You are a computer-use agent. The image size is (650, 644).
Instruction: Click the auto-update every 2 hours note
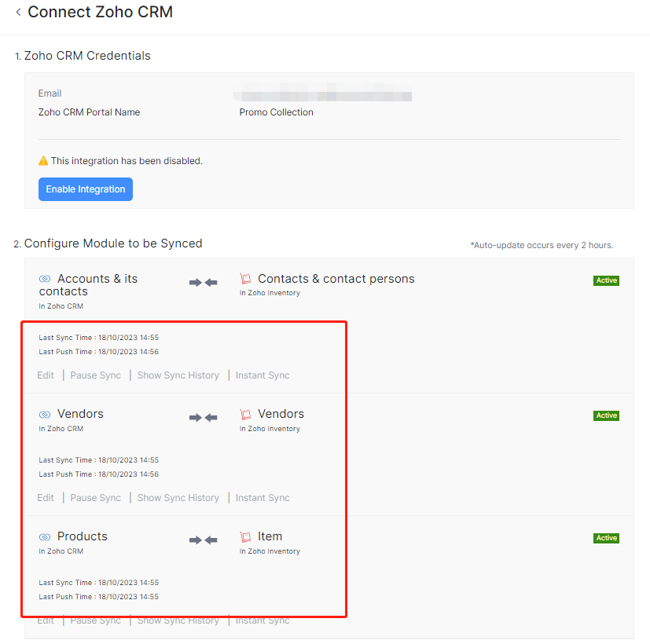(x=542, y=245)
